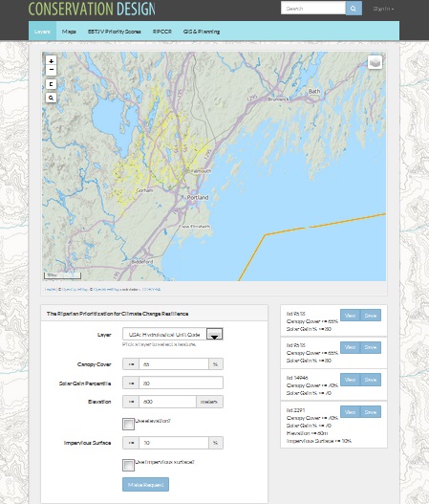
Task: Open the Maps menu item
Action: tap(69, 32)
